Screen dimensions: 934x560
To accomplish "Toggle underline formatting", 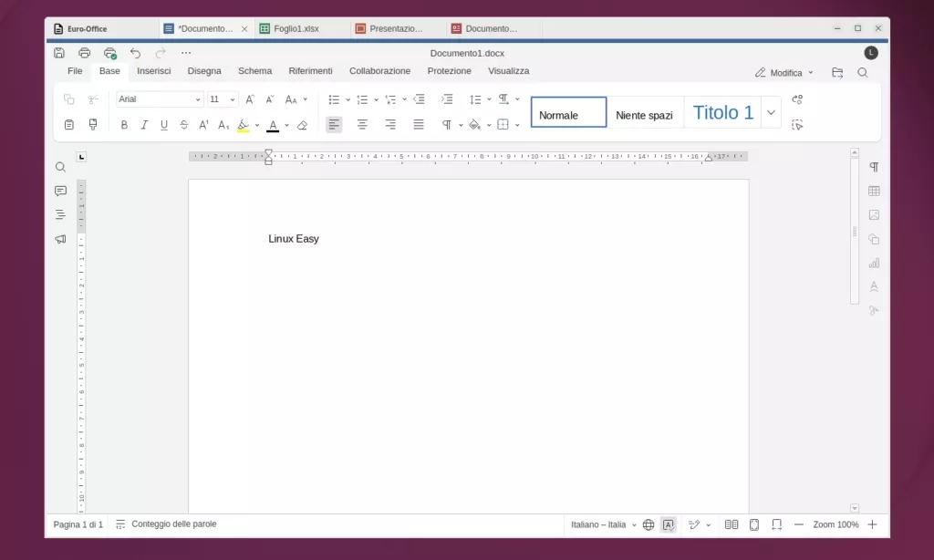I will click(164, 125).
